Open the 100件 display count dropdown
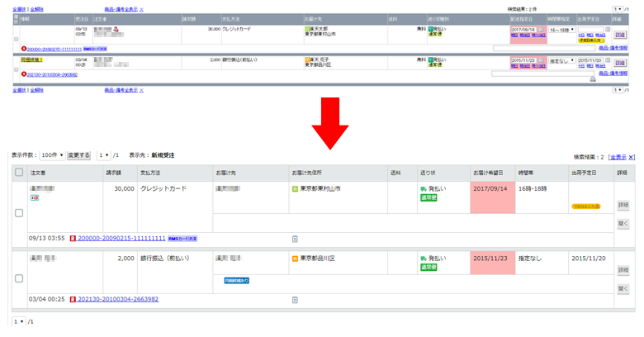Image resolution: width=644 pixels, height=337 pixels. (x=51, y=155)
